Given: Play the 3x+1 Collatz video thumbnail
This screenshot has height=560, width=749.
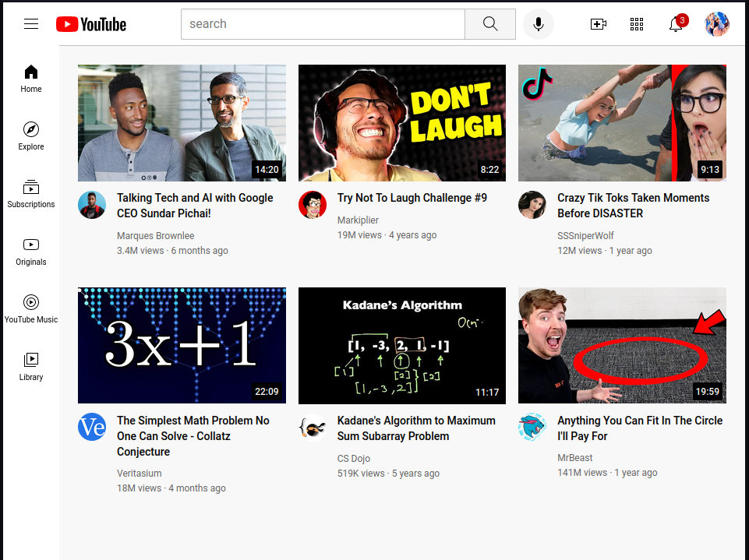Looking at the screenshot, I should (x=182, y=345).
